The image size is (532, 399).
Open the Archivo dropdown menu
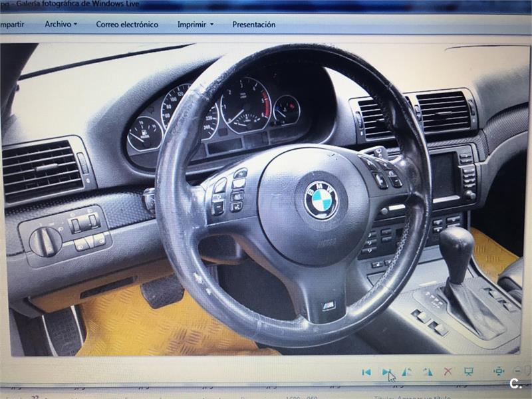(x=61, y=25)
